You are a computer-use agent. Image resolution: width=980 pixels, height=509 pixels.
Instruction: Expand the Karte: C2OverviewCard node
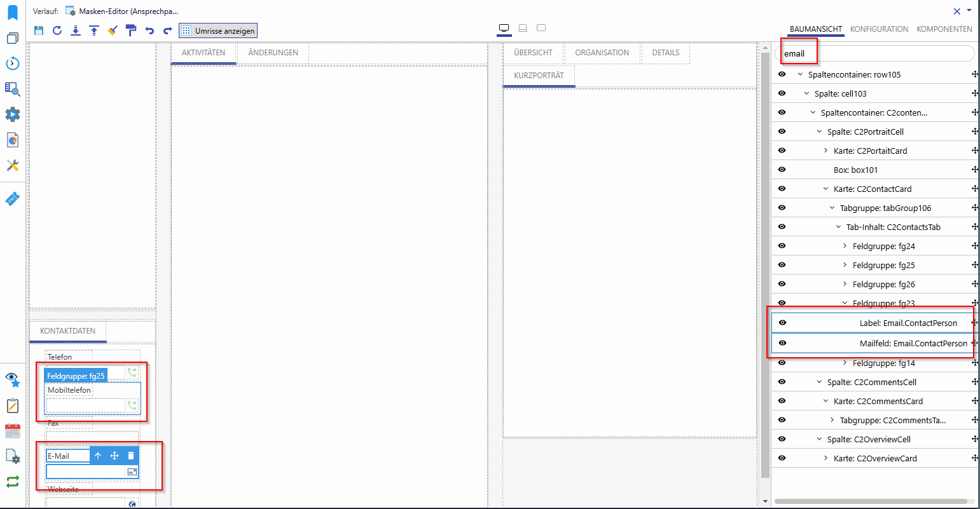click(826, 458)
